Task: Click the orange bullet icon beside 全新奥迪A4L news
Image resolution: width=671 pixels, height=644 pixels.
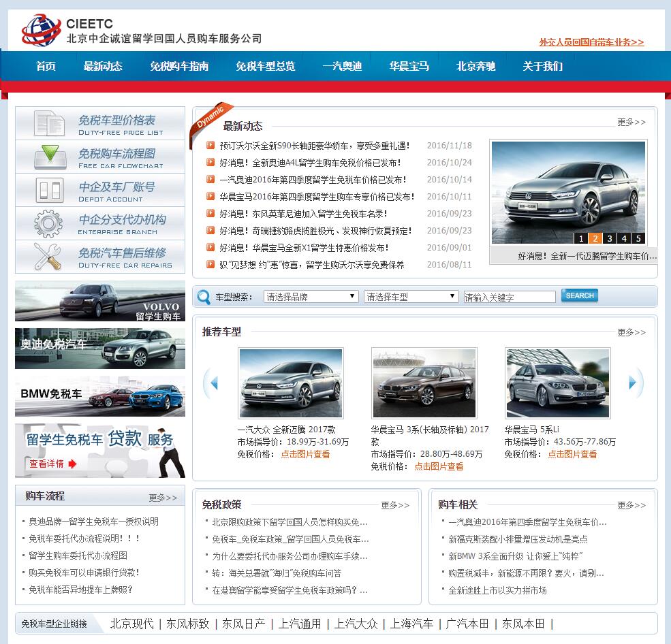Action: tap(210, 162)
